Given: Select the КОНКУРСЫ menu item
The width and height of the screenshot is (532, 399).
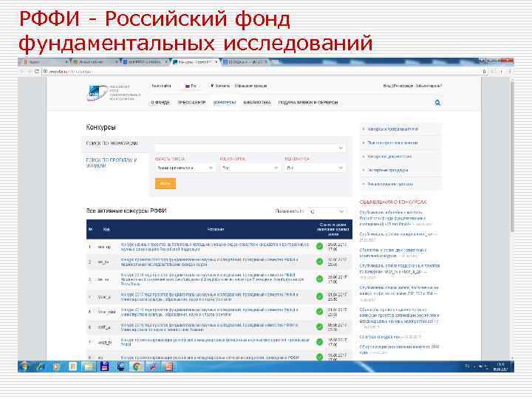Looking at the screenshot, I should click(x=225, y=103).
